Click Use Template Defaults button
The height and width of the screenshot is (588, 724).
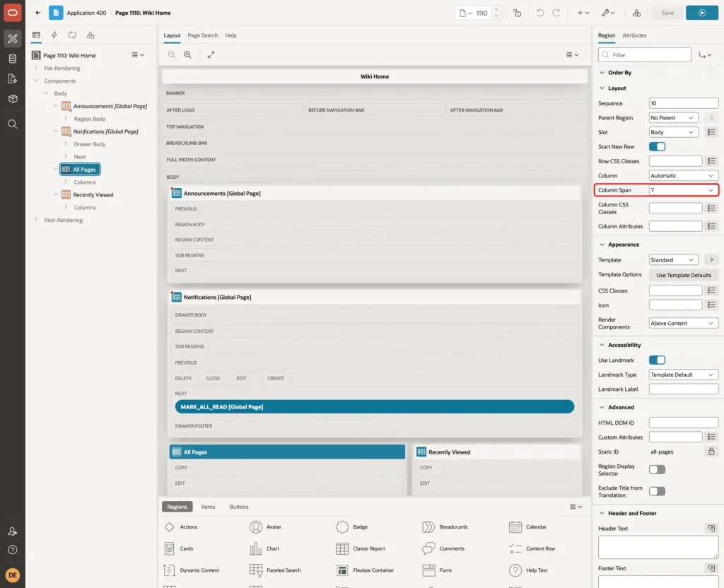point(684,275)
